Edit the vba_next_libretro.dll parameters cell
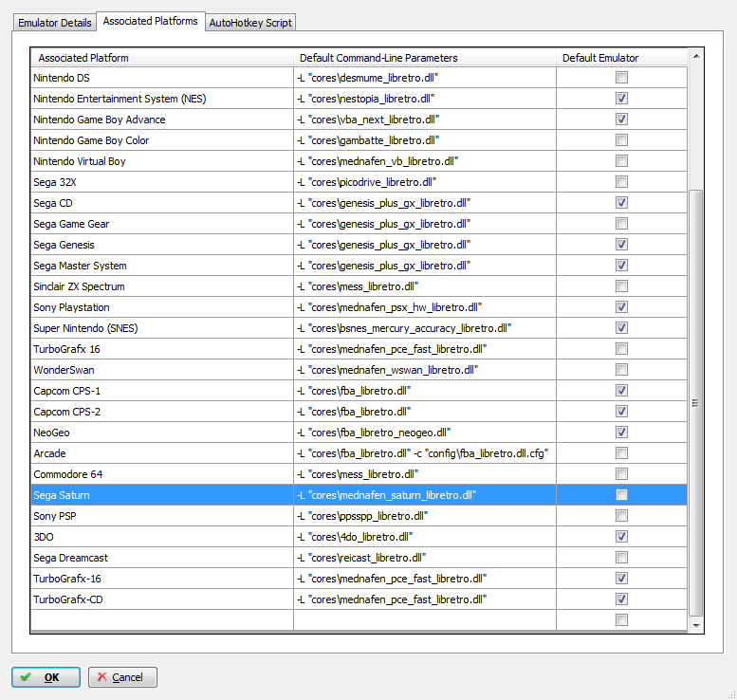 tap(425, 120)
